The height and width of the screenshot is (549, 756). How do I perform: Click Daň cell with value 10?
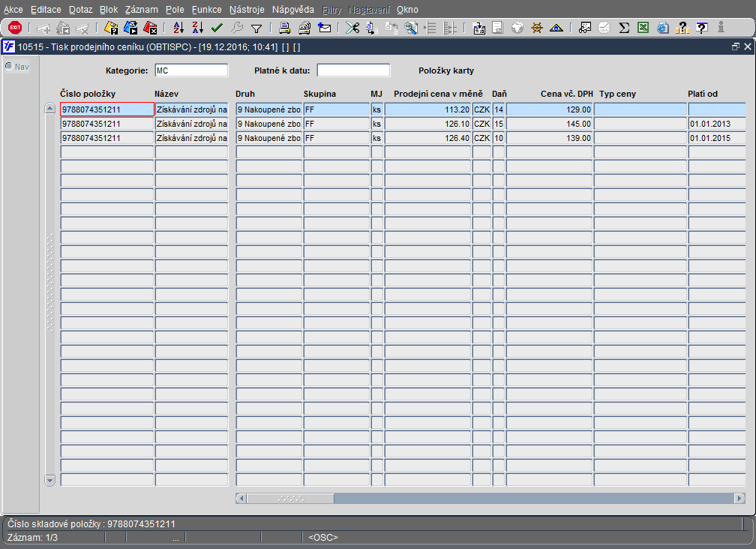pyautogui.click(x=499, y=138)
